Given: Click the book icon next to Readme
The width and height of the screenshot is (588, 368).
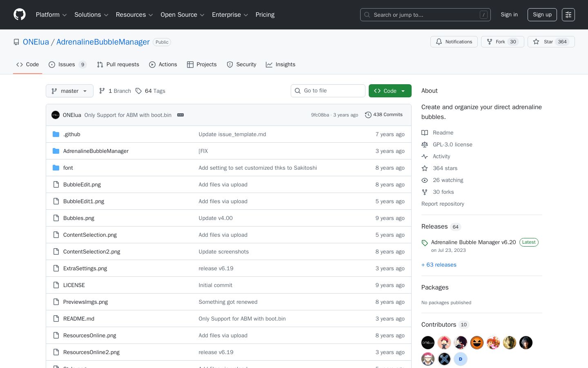Looking at the screenshot, I should [x=425, y=132].
